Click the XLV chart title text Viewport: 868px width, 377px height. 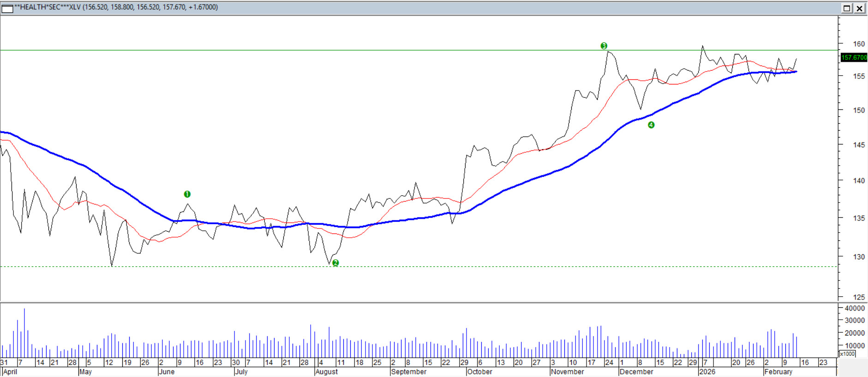tap(116, 7)
